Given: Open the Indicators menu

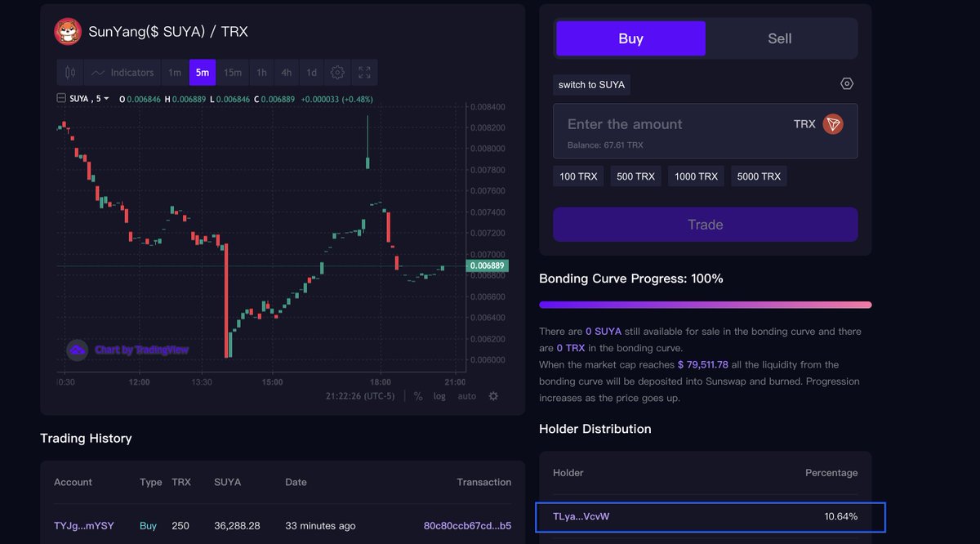Looking at the screenshot, I should click(122, 73).
